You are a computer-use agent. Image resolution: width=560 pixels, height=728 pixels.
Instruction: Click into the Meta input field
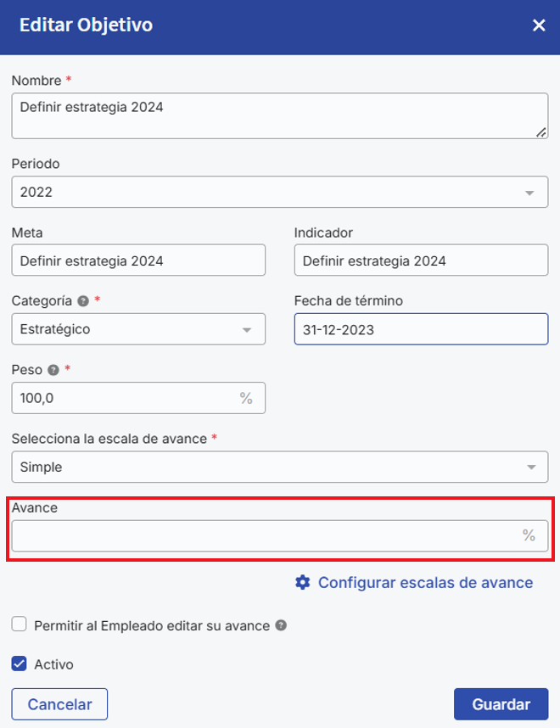[138, 260]
